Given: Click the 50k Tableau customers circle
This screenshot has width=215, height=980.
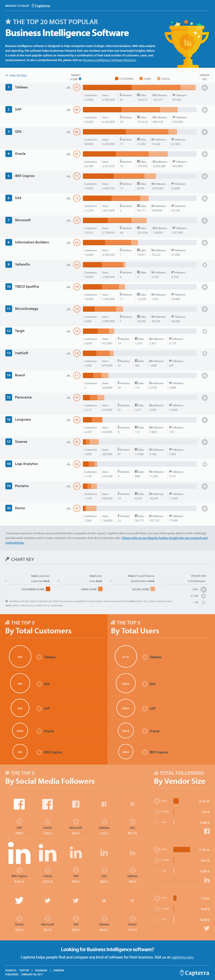Looking at the screenshot, I should click(20, 657).
